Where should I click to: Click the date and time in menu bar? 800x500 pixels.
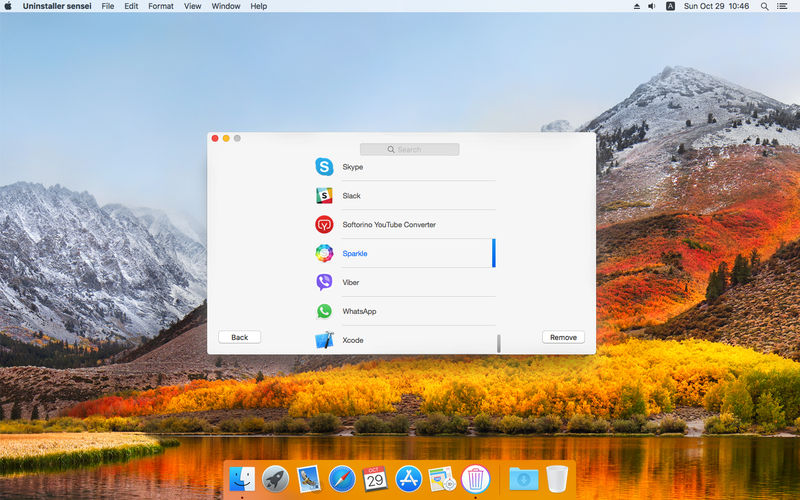(716, 6)
